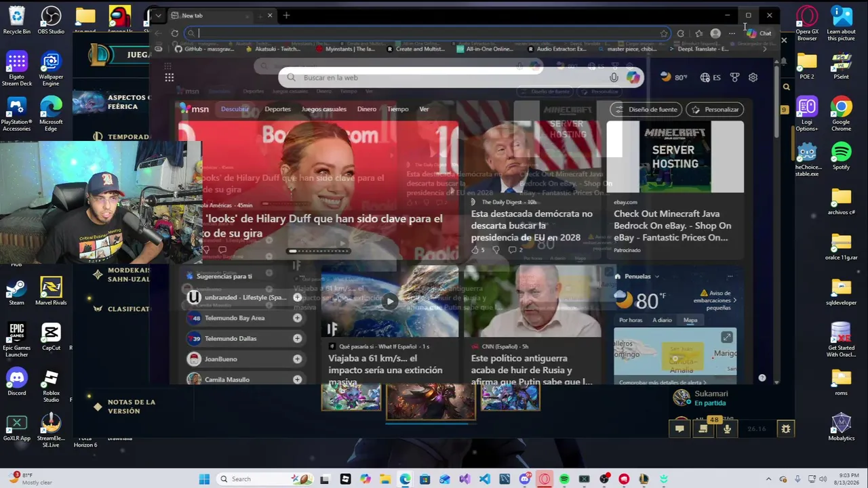This screenshot has height=488, width=868.
Task: Select the A diario weather tab
Action: 662,320
